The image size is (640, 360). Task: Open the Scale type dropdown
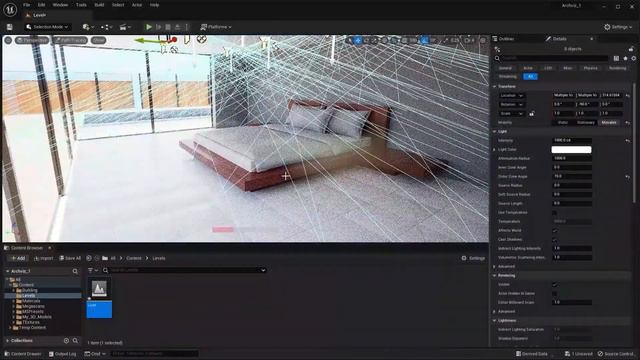click(512, 113)
